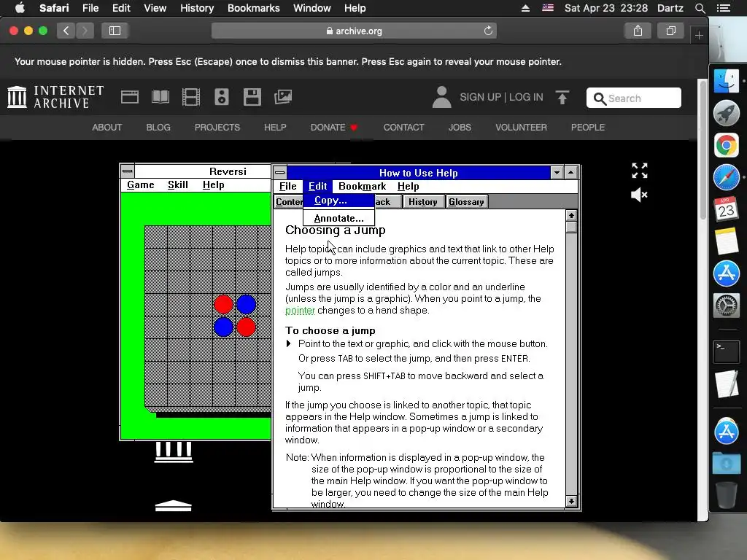Open Safari share menu

638,31
